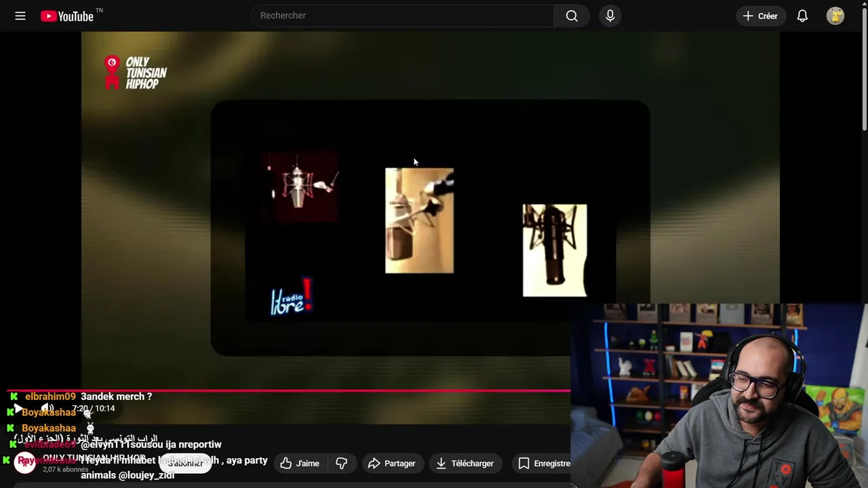Open the notifications bell

(x=802, y=16)
